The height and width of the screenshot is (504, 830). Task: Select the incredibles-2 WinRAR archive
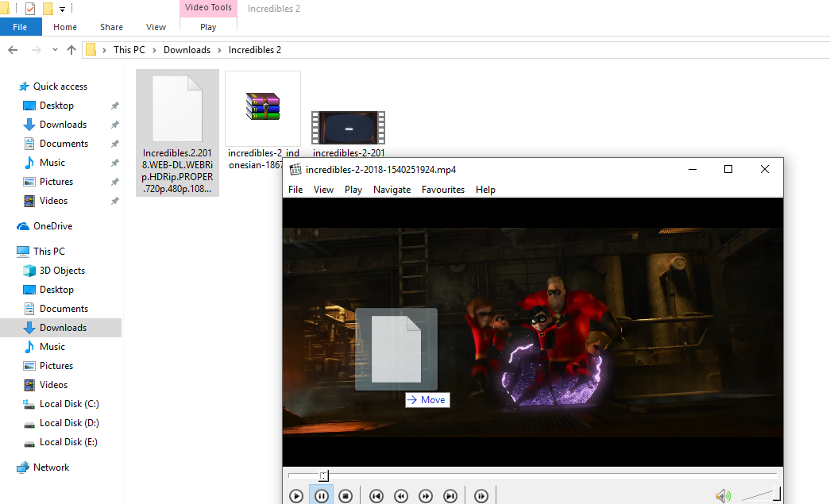[263, 109]
